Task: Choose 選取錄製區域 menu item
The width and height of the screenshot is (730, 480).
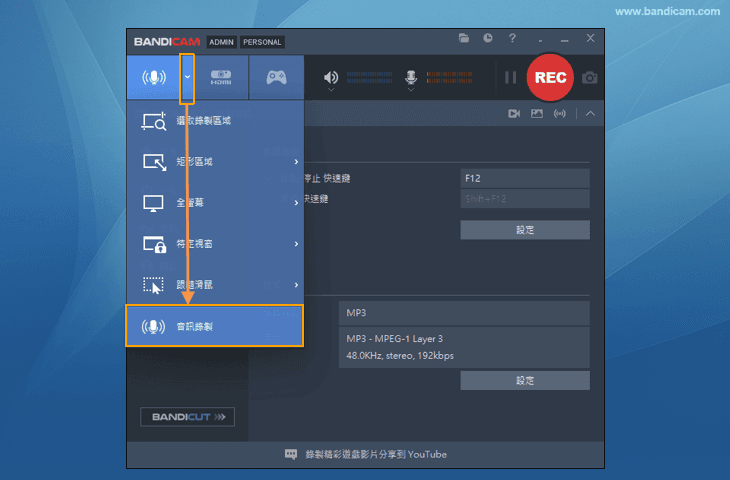Action: tap(215, 121)
